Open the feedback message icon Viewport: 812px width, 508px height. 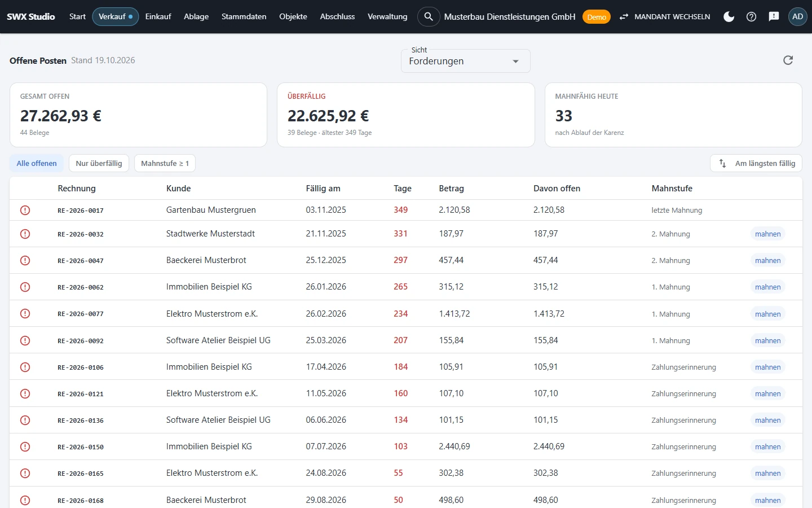(x=774, y=17)
